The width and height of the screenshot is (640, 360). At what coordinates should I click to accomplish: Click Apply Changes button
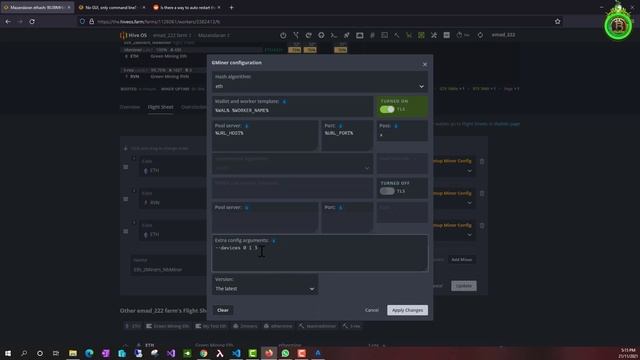click(x=407, y=310)
